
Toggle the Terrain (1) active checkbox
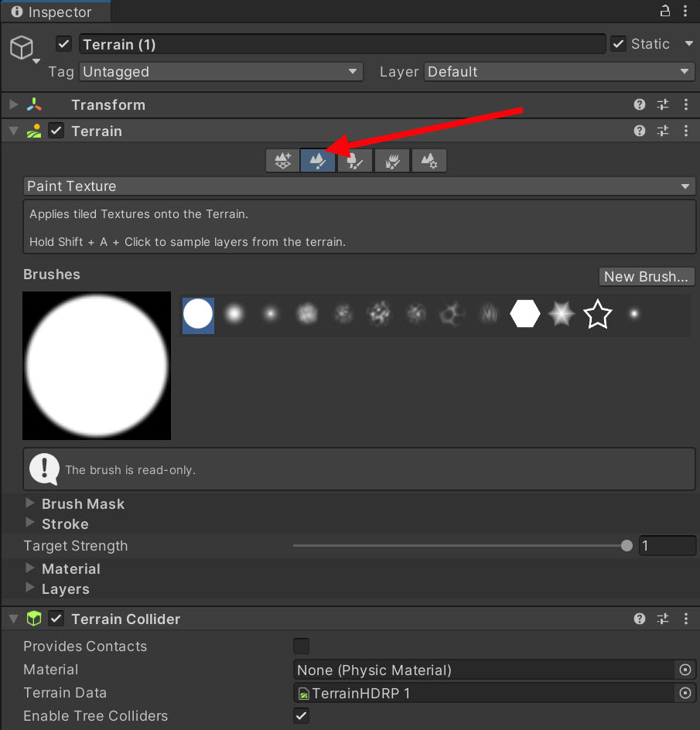point(63,44)
